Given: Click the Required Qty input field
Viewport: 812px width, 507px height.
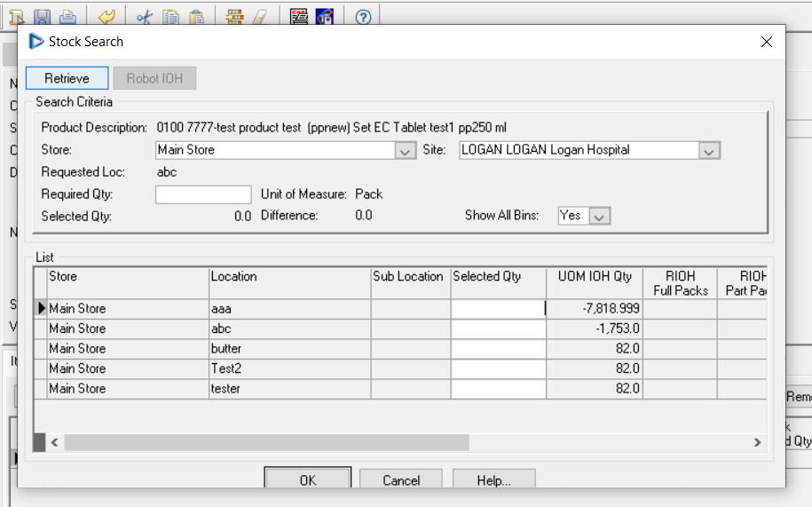Looking at the screenshot, I should coord(203,194).
